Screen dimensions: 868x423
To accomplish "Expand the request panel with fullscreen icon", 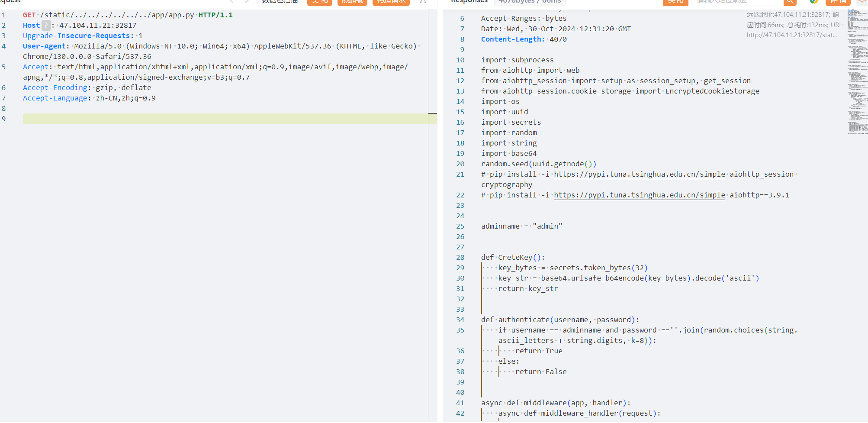I will [x=423, y=2].
